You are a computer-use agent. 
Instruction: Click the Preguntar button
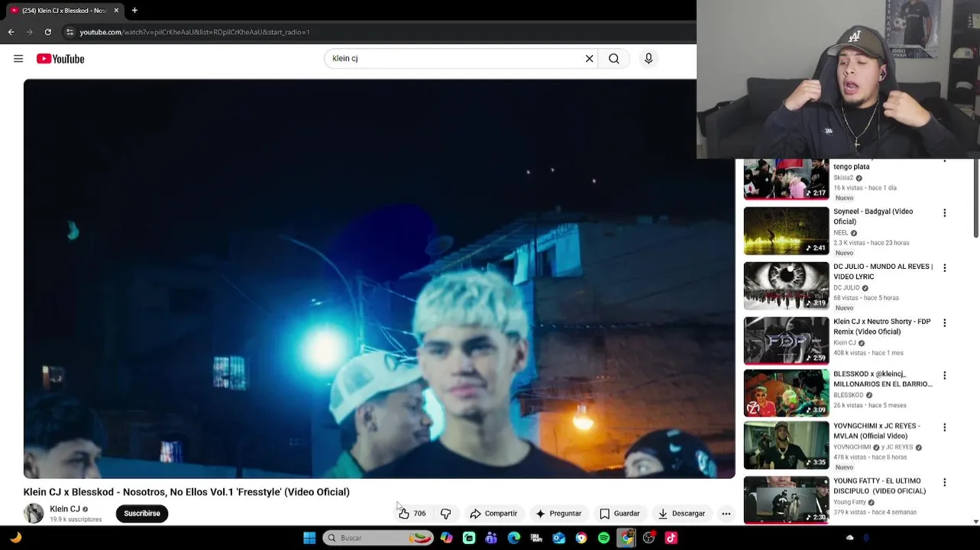[x=558, y=513]
